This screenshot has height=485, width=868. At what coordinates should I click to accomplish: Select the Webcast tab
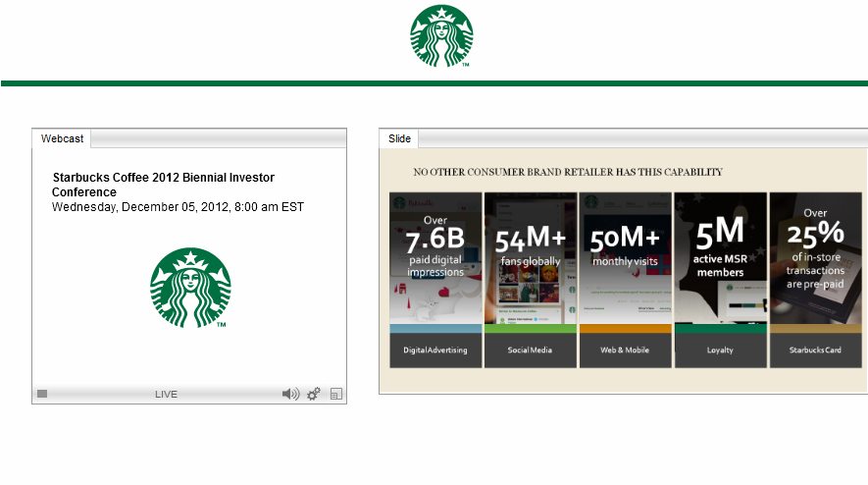[62, 138]
